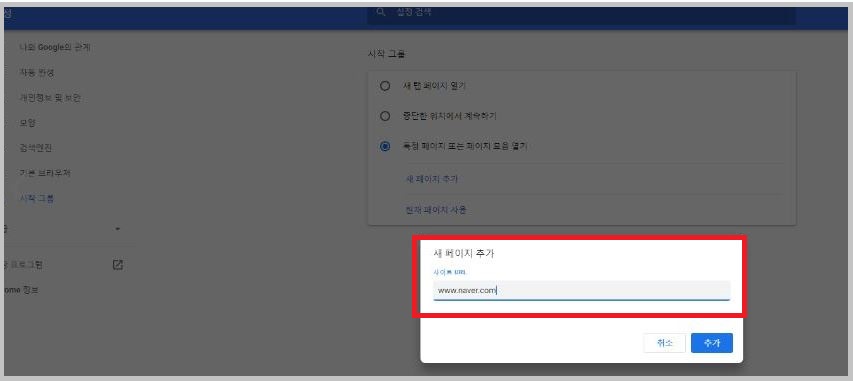Select 시작 그룹 in the sidebar

[36, 199]
